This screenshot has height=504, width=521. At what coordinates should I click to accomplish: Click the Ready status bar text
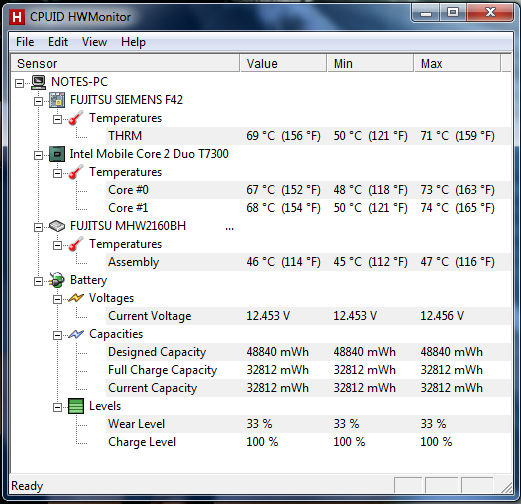coord(27,486)
